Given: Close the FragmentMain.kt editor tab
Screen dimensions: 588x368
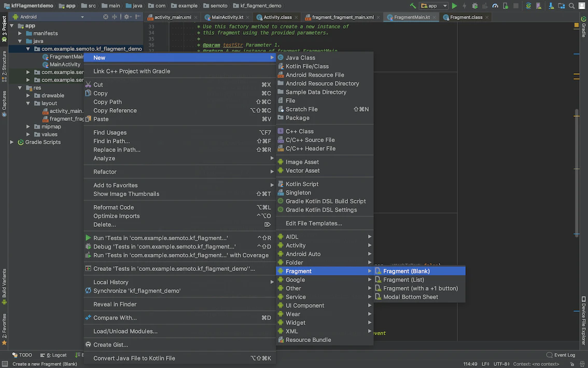Looking at the screenshot, I should [434, 17].
